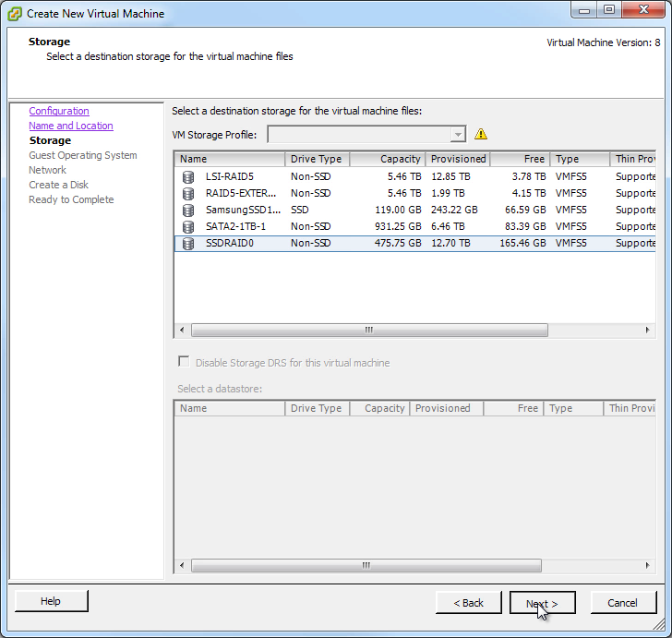
Task: Click the 1.99 TB provisioned cell
Action: [x=449, y=193]
